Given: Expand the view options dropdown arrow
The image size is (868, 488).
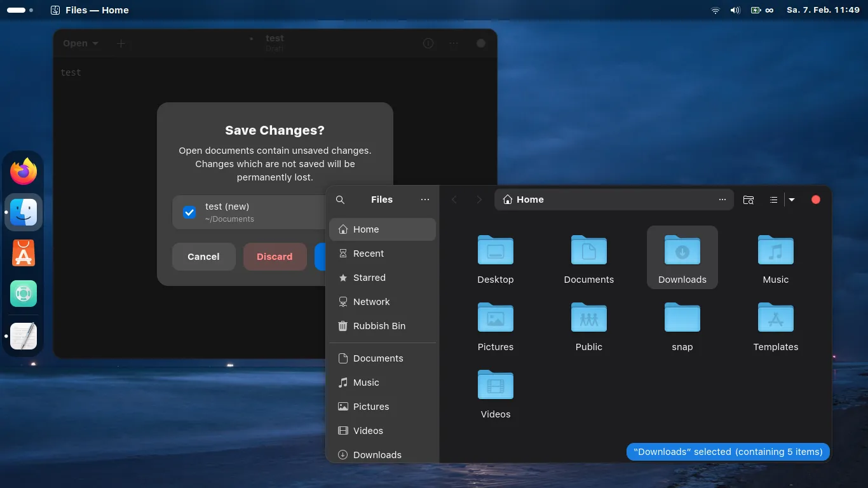Looking at the screenshot, I should (x=792, y=200).
